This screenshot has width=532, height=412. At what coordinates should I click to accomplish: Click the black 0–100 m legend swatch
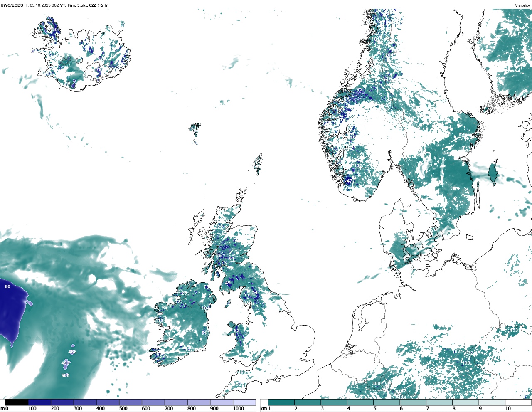(17, 402)
